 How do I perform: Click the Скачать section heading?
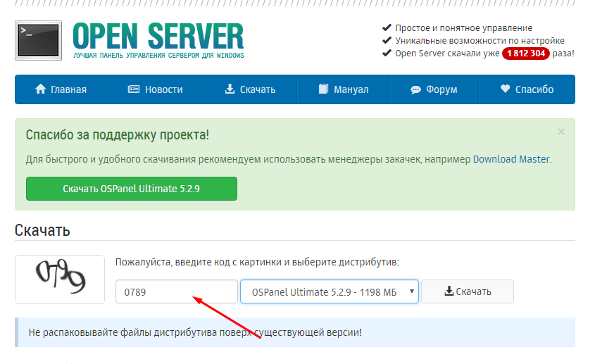tap(42, 230)
